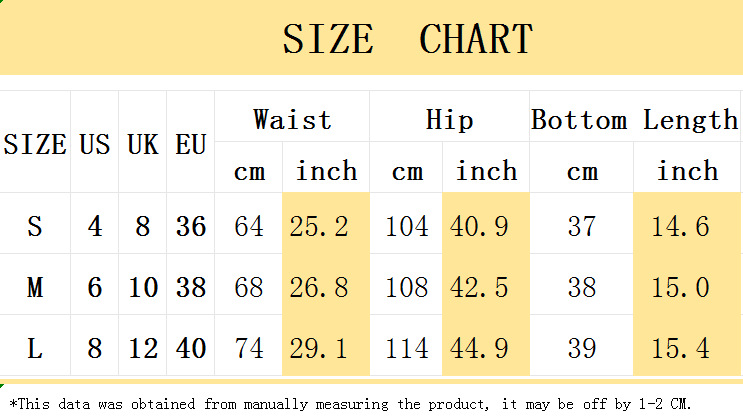743x420 pixels.
Task: Click the L size row label
Action: (35, 349)
